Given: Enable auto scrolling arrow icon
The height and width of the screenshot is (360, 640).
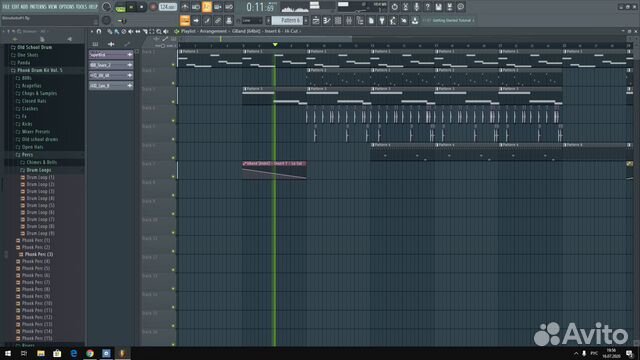Looking at the screenshot, I should [x=196, y=20].
